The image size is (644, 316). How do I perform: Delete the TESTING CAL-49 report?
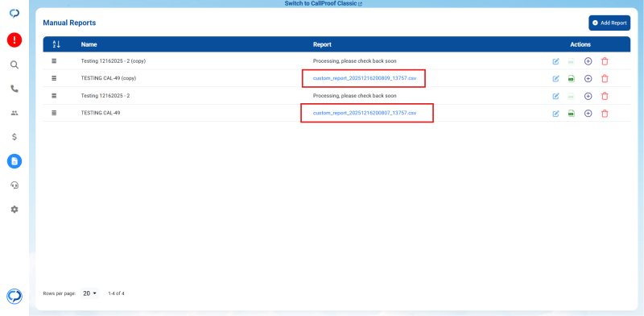click(605, 114)
